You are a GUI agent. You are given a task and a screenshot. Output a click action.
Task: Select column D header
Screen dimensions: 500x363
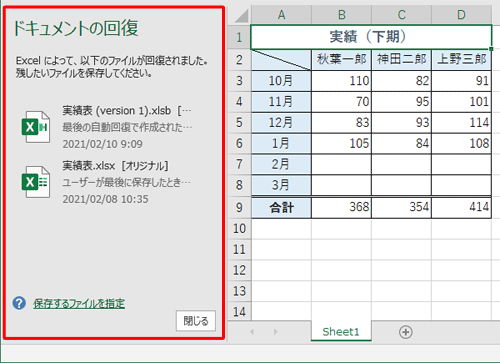(461, 15)
